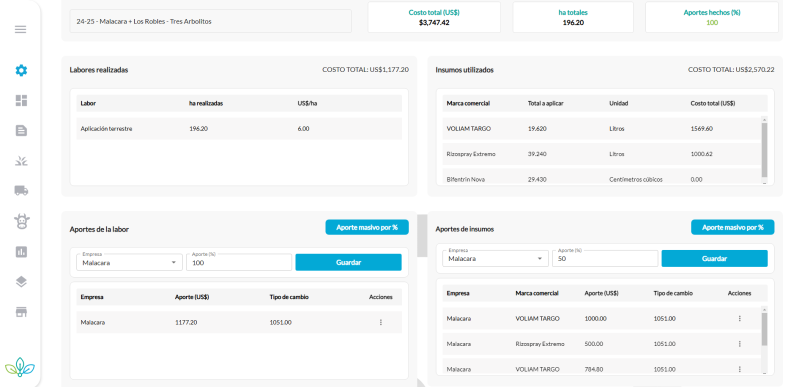
Task: Click Bifentrin Nova row
Action: [602, 177]
